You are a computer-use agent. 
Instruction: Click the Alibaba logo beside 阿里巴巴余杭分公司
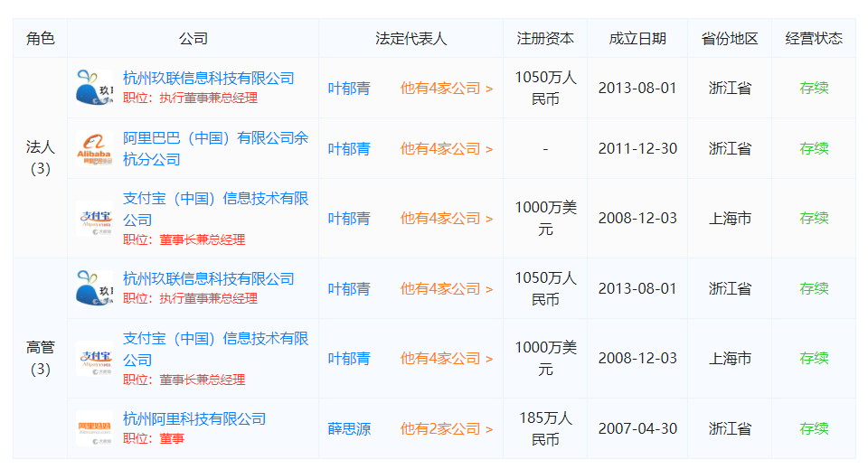point(95,148)
